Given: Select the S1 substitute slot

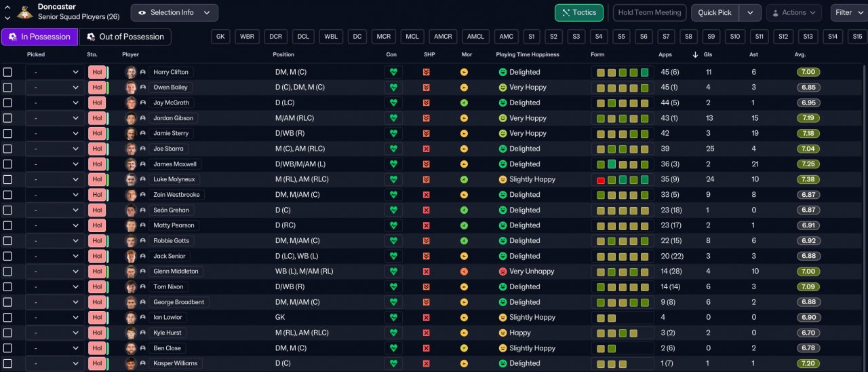Looking at the screenshot, I should 531,37.
